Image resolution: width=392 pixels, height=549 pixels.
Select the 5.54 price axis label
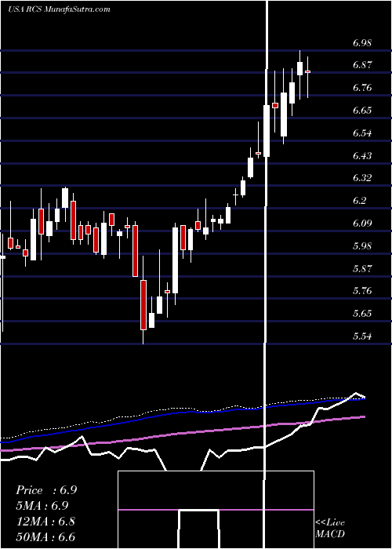pos(362,336)
